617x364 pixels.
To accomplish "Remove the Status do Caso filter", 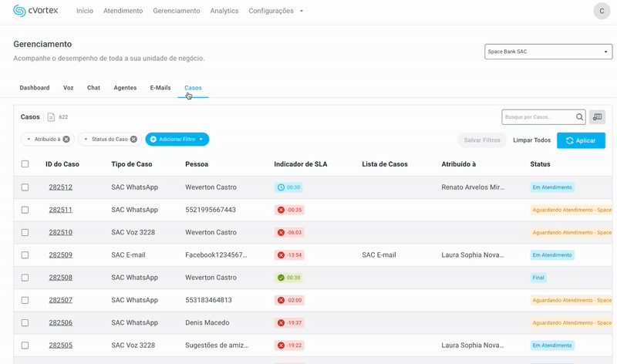I will point(133,140).
